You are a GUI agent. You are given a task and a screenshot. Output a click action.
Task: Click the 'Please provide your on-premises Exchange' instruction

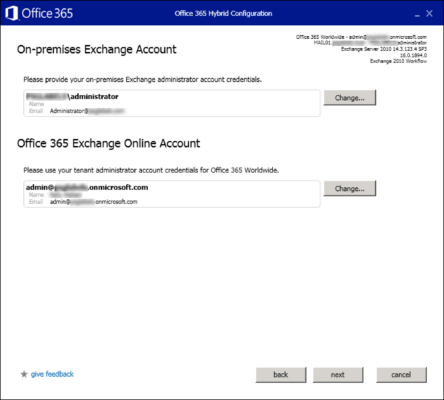coord(142,79)
